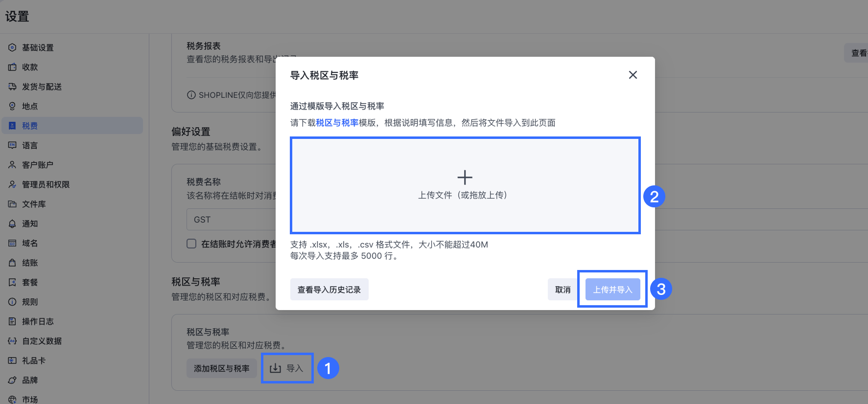Open the 语言 settings page
The height and width of the screenshot is (404, 868).
(x=72, y=145)
